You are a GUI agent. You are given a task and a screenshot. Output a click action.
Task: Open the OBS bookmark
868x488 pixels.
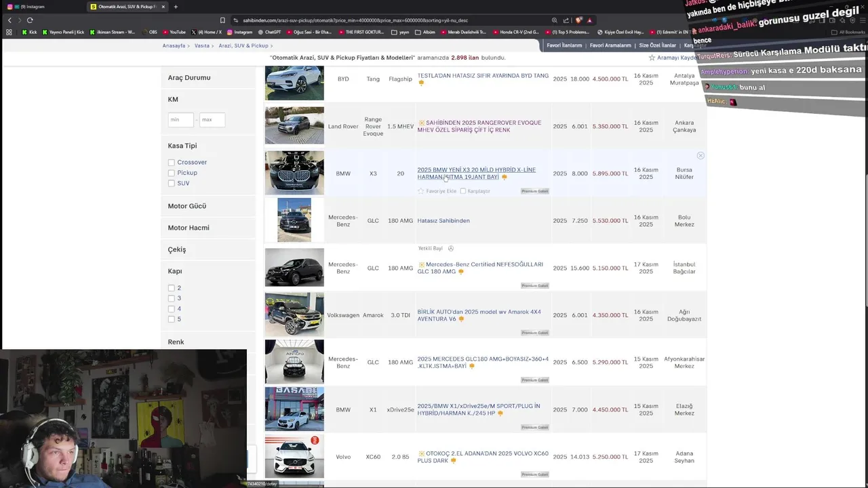point(149,32)
